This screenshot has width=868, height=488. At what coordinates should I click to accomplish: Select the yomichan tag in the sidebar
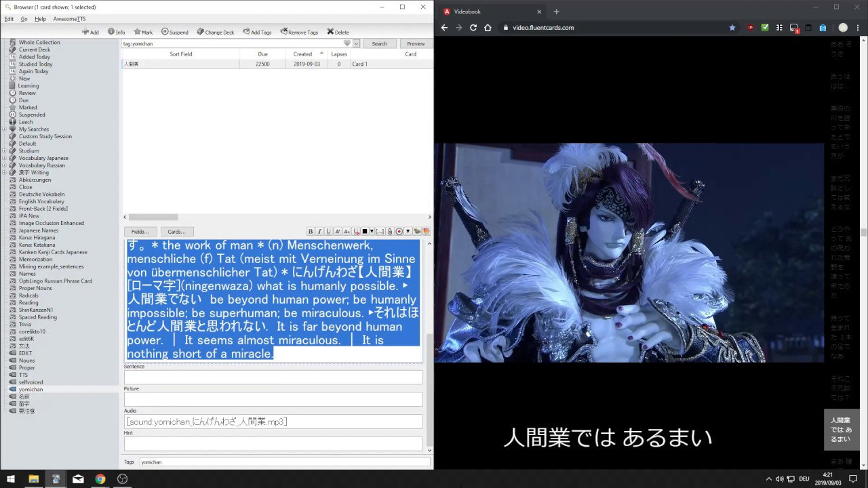pos(31,390)
